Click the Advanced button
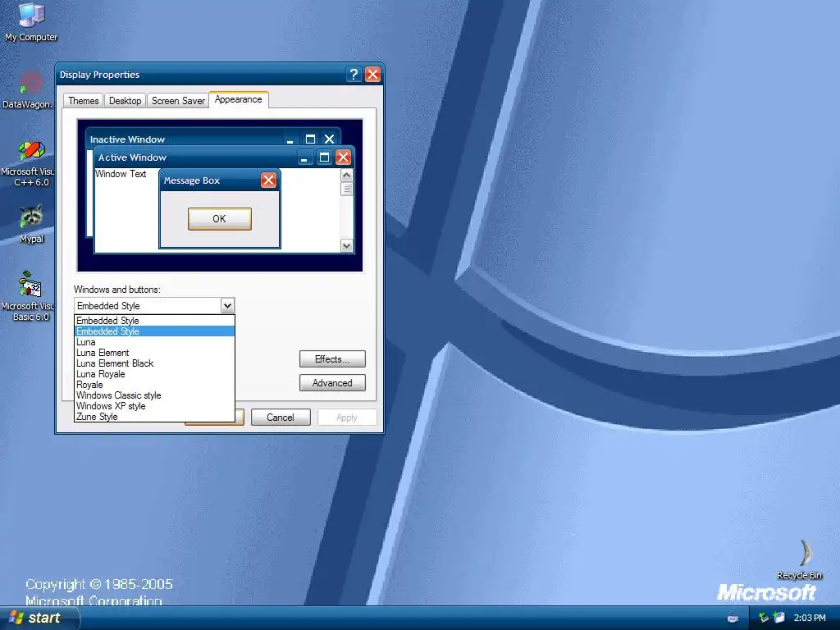 pyautogui.click(x=332, y=383)
